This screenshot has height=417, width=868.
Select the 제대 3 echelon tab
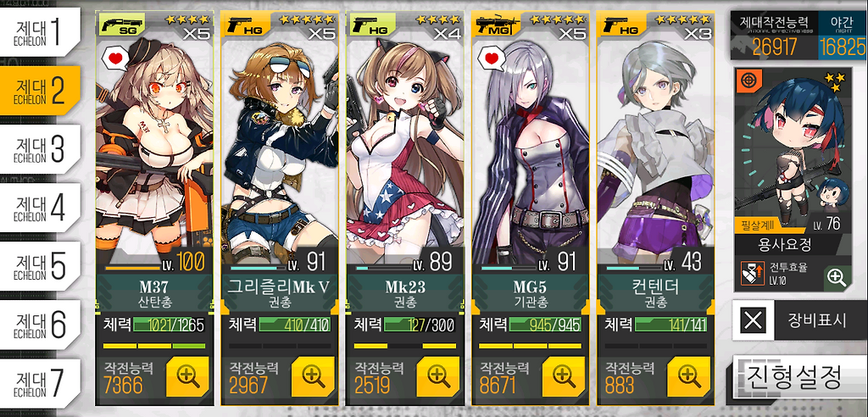[40, 149]
